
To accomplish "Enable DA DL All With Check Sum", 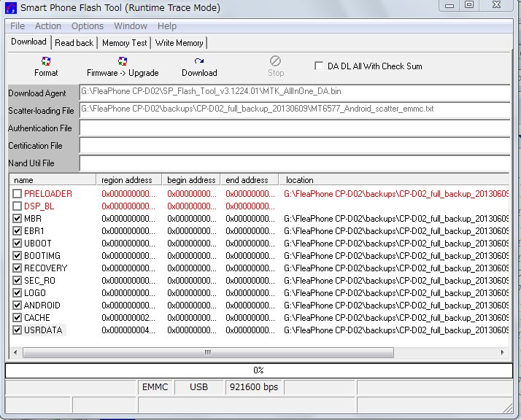I will 319,66.
